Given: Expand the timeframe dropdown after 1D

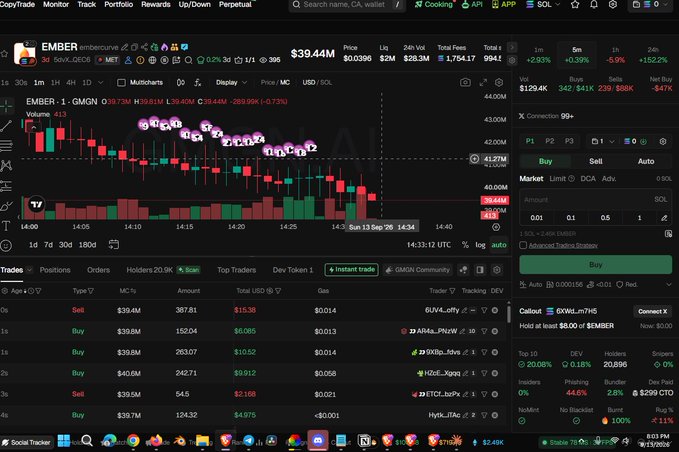Looking at the screenshot, I should (x=100, y=82).
